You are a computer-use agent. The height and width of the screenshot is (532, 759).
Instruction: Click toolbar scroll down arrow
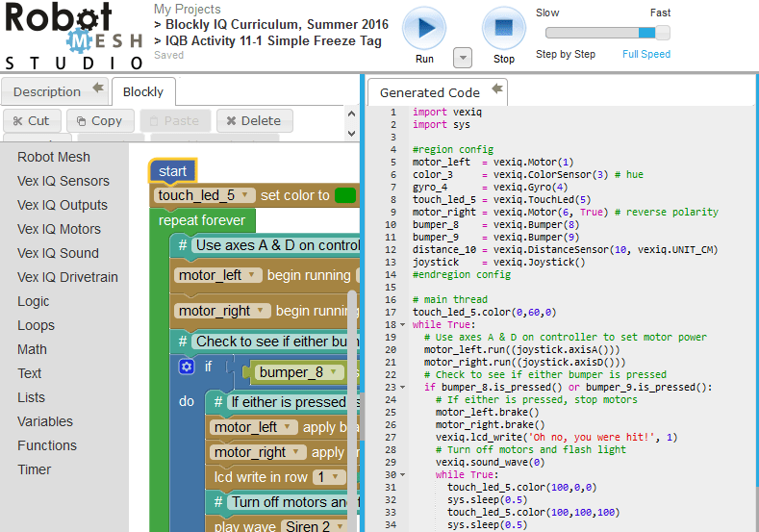pyautogui.click(x=352, y=133)
